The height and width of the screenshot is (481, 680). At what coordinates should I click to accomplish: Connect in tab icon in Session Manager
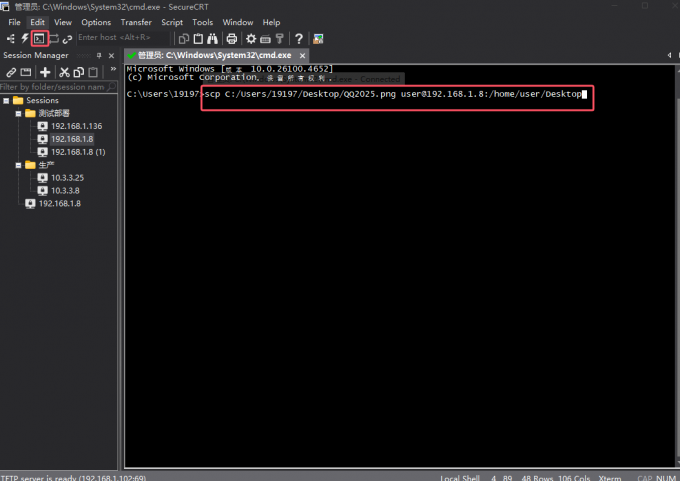pyautogui.click(x=26, y=72)
